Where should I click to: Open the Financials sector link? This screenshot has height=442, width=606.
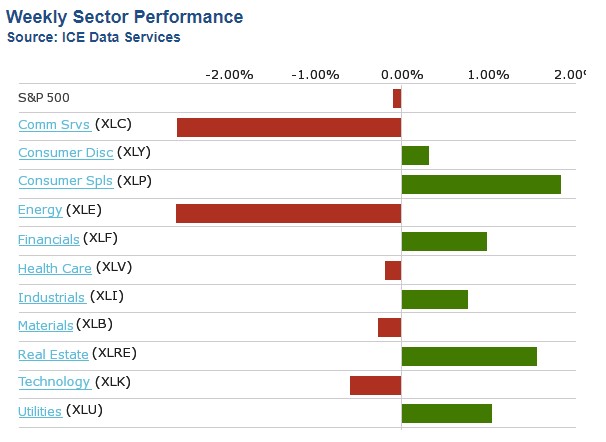tap(49, 239)
